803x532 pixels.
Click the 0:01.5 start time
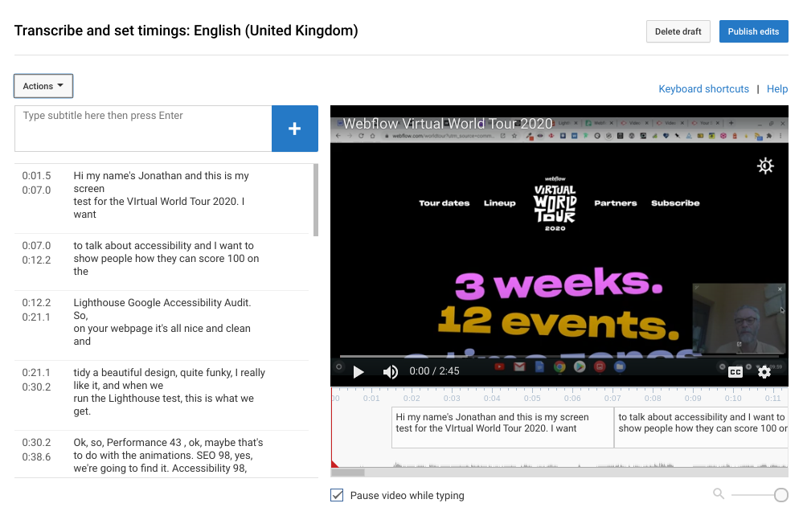[x=36, y=176]
